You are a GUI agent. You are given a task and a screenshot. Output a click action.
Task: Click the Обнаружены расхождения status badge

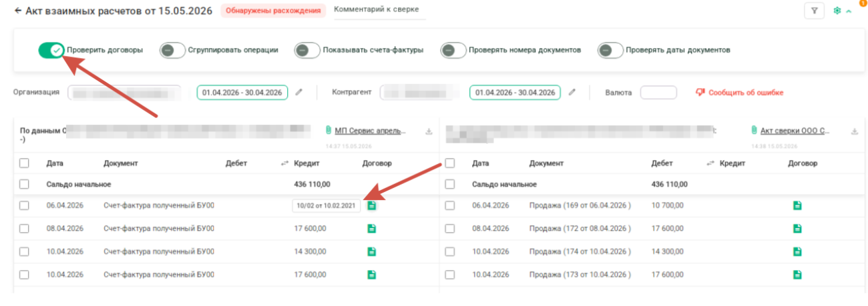[x=274, y=11]
